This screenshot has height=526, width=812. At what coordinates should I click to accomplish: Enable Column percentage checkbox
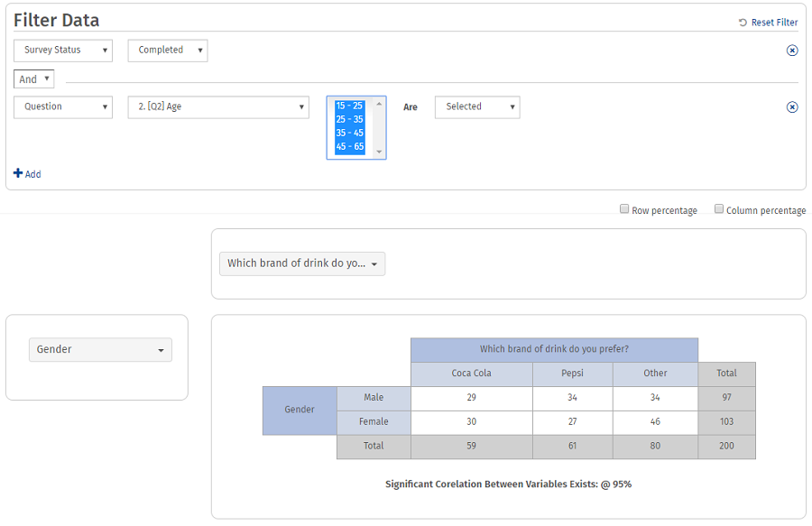tap(719, 209)
